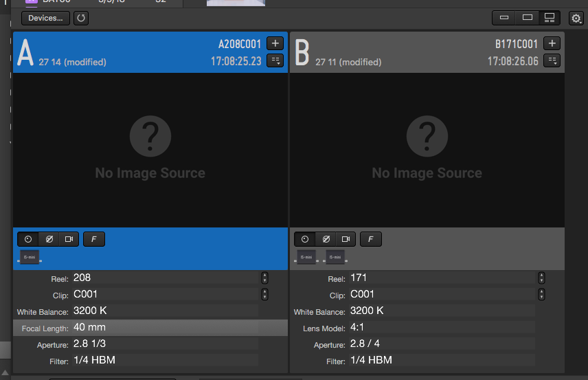Edit White Balance 3200 K in slot A
This screenshot has height=380, width=588.
click(165, 311)
